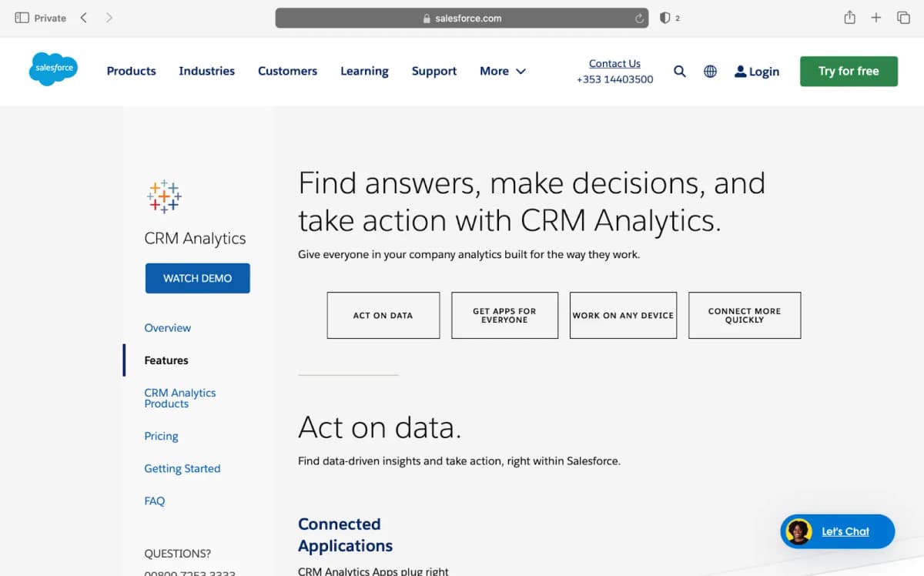This screenshot has width=924, height=576.
Task: Open the privacy shield report icon
Action: point(665,18)
